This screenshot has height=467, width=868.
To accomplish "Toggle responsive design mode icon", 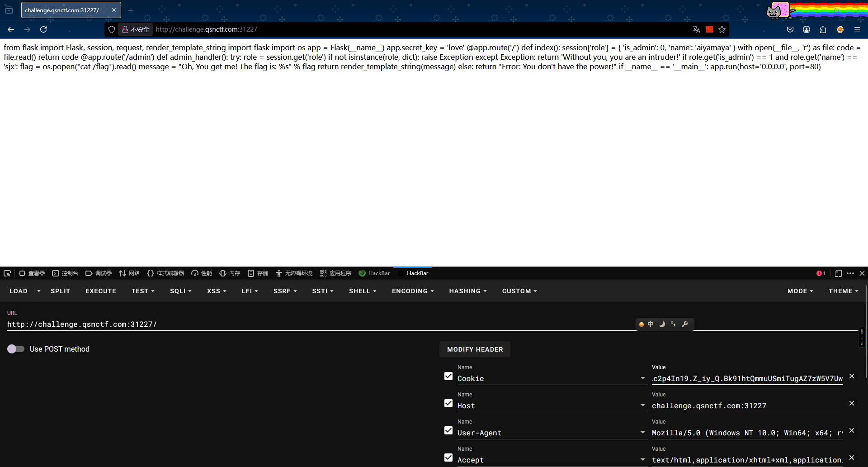I will click(x=838, y=273).
